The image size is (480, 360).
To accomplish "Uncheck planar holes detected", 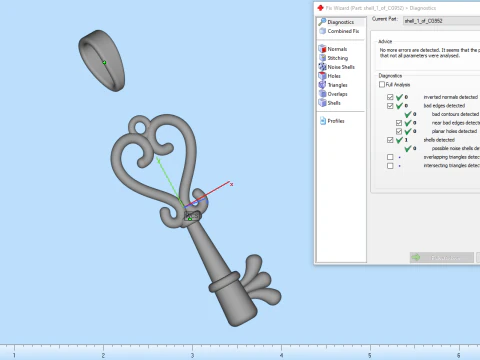I will [399, 131].
